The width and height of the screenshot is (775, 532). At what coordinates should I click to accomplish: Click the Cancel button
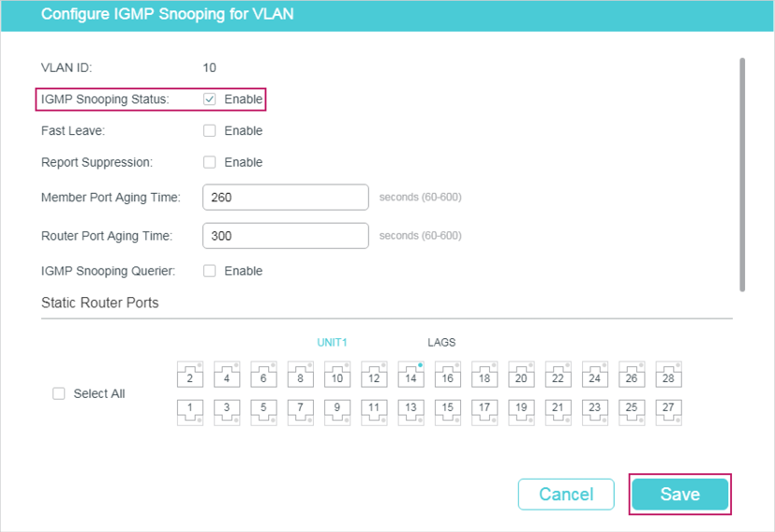point(566,495)
